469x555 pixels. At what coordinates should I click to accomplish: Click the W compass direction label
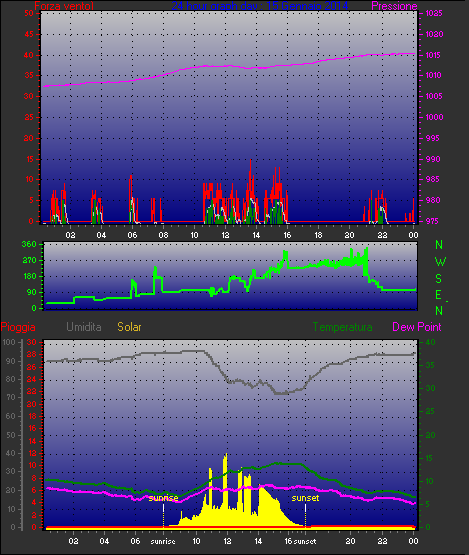tap(440, 262)
